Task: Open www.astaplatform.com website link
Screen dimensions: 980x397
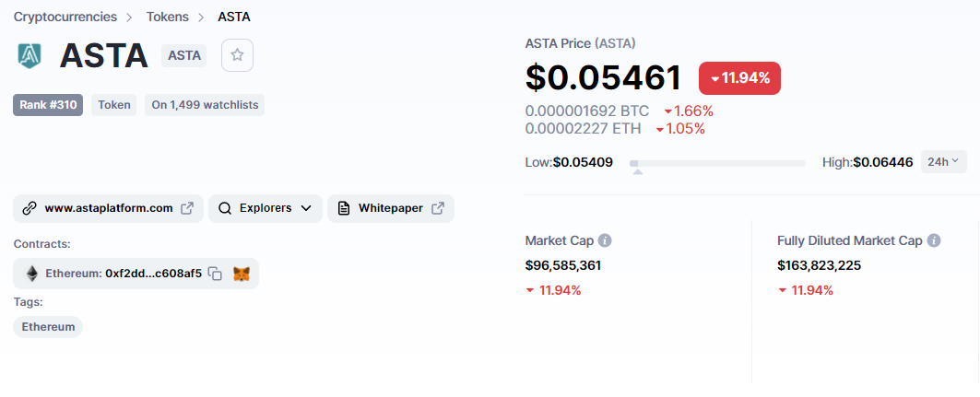Action: [x=109, y=208]
